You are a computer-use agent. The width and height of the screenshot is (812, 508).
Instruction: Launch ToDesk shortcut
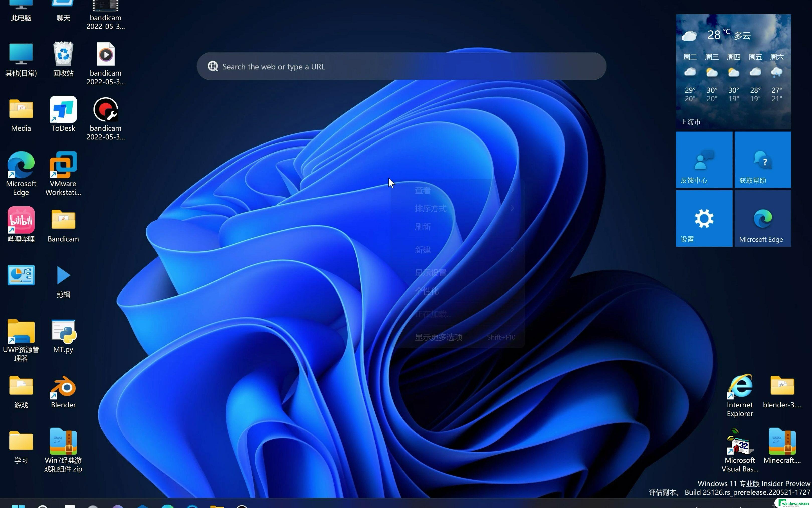click(x=63, y=115)
